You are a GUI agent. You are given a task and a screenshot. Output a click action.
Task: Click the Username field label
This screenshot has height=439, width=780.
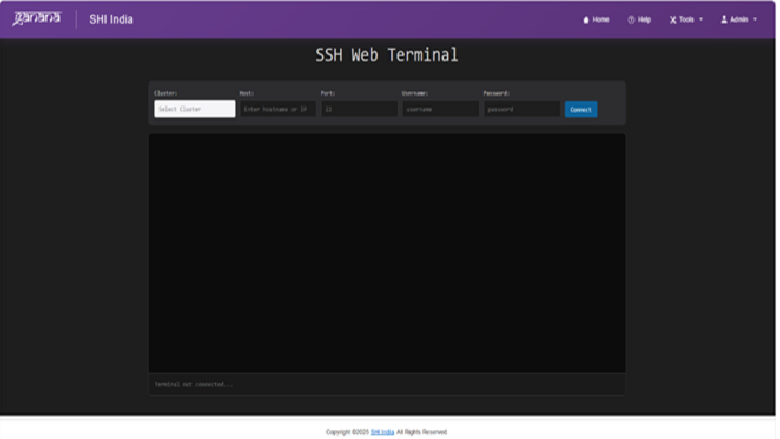point(415,93)
